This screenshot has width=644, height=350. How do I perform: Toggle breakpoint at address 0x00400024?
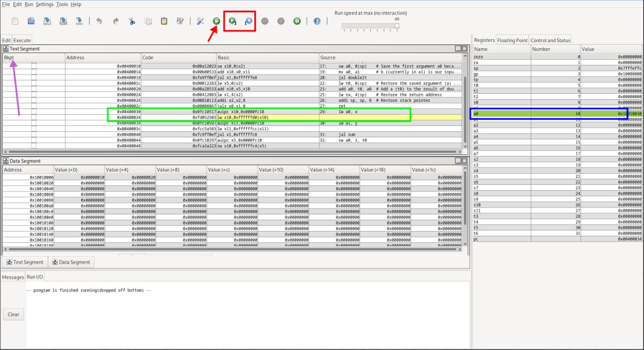pyautogui.click(x=34, y=94)
